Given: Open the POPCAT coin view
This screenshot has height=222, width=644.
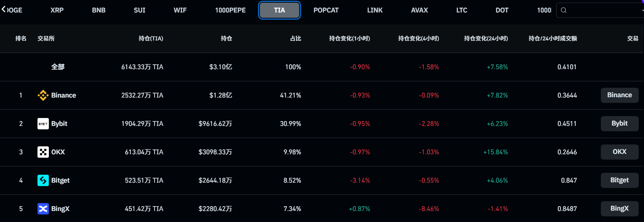Looking at the screenshot, I should tap(326, 10).
